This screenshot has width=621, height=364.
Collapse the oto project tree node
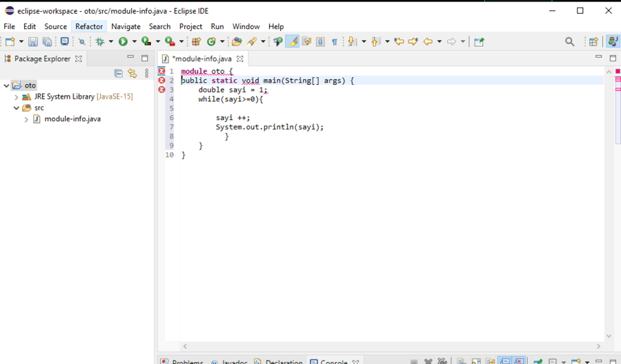pyautogui.click(x=7, y=85)
